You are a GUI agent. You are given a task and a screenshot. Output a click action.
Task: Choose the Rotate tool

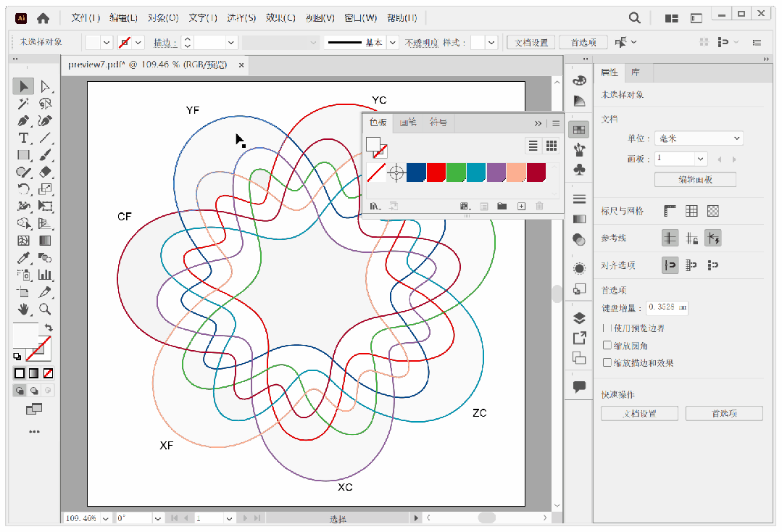point(23,189)
